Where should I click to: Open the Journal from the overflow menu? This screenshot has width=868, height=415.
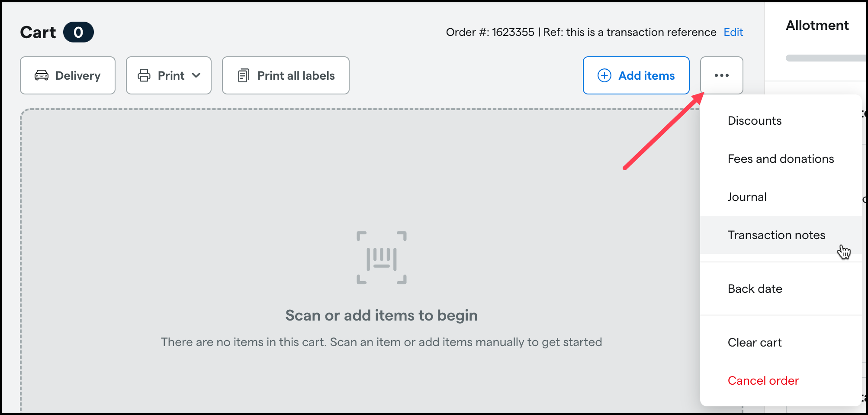tap(747, 197)
